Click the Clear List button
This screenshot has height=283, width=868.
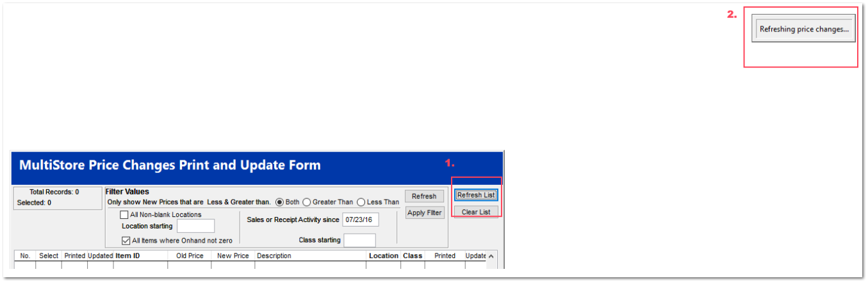pos(476,212)
